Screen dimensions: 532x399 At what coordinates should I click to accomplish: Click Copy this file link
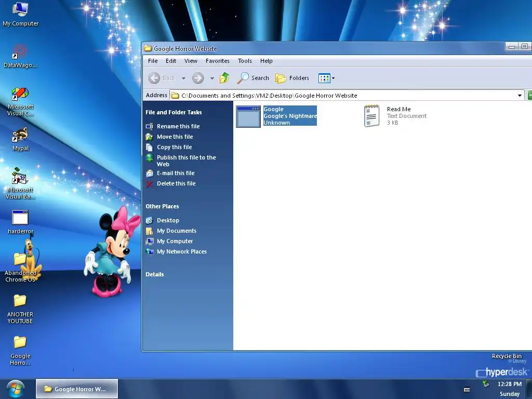(175, 147)
